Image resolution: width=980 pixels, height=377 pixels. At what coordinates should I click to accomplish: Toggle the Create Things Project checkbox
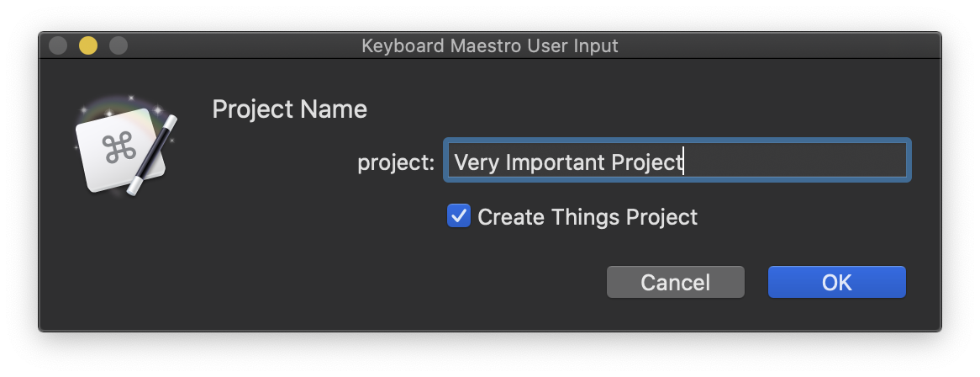pos(459,216)
